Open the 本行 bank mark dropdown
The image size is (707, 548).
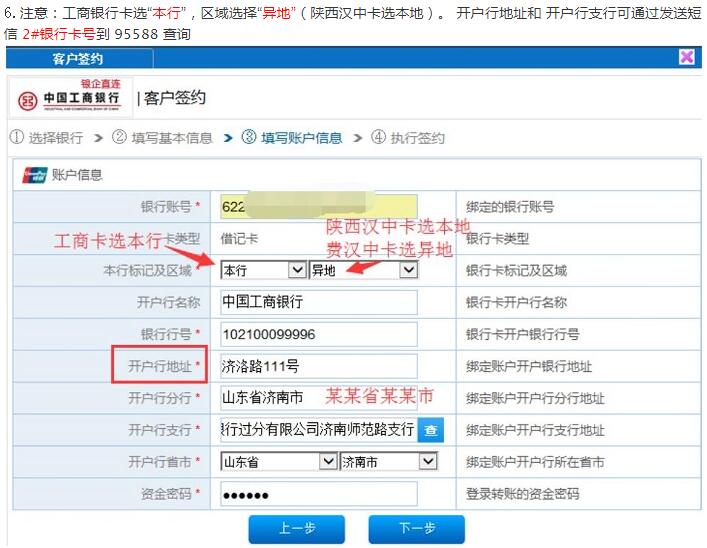click(x=263, y=270)
